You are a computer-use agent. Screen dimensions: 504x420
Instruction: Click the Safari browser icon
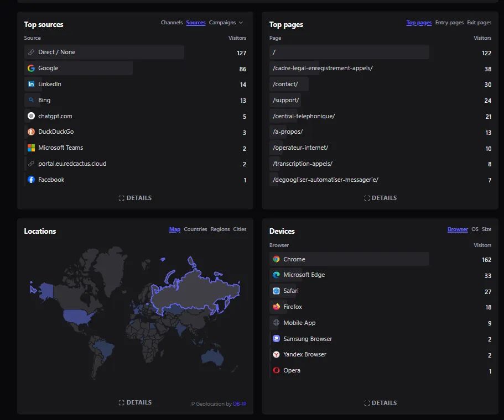(276, 291)
